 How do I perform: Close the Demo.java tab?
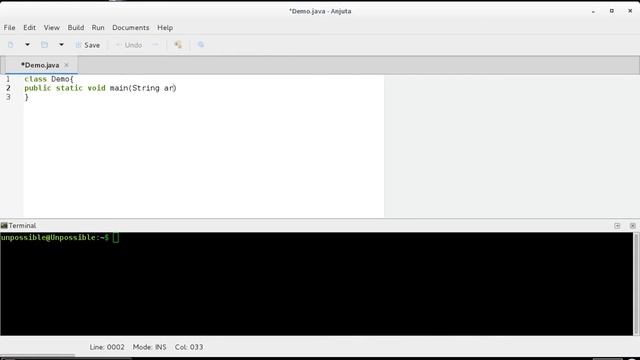coord(67,65)
